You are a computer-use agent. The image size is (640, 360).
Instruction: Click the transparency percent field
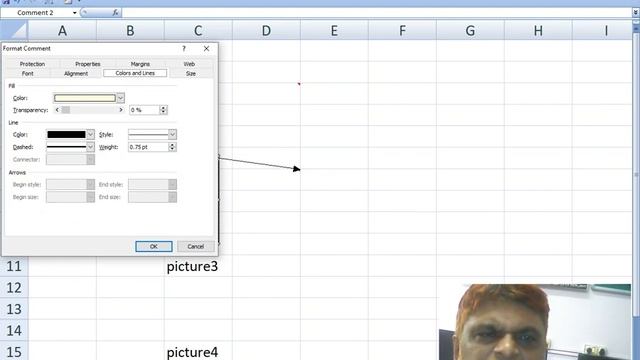(144, 110)
